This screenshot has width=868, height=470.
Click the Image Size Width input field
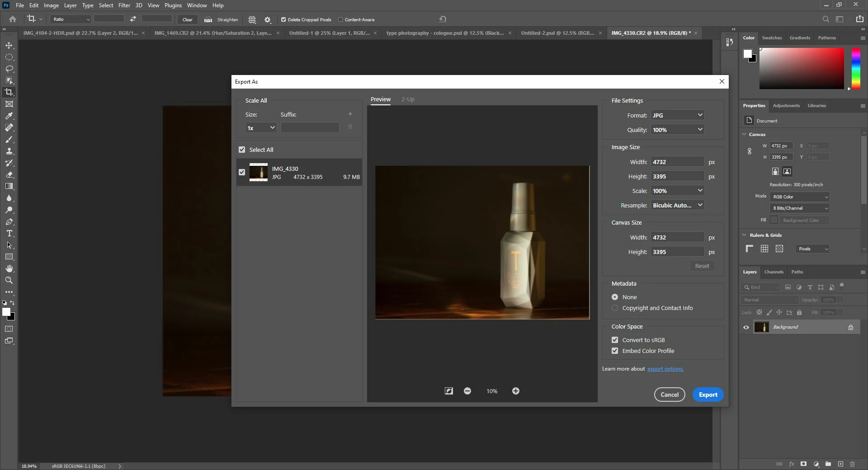pos(677,162)
